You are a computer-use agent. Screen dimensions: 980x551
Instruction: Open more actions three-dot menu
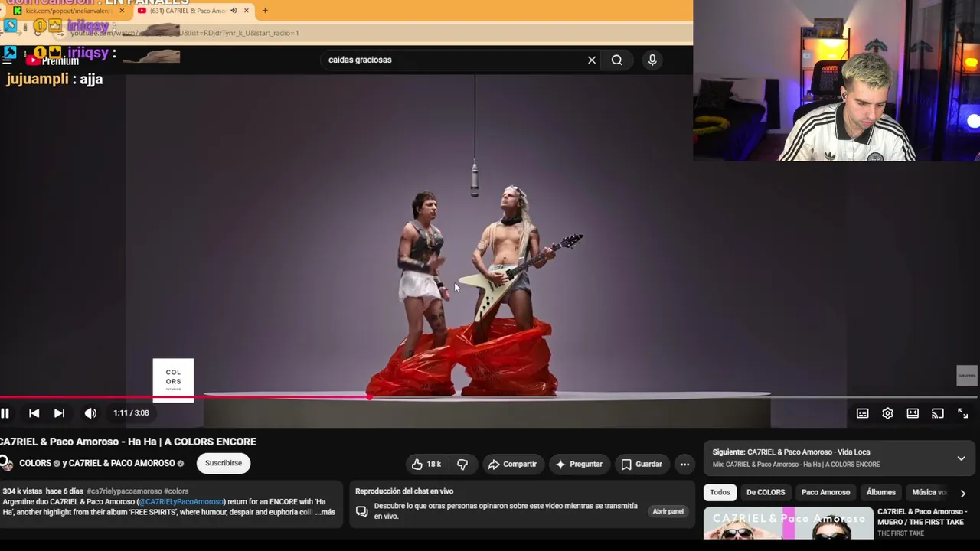tap(684, 464)
